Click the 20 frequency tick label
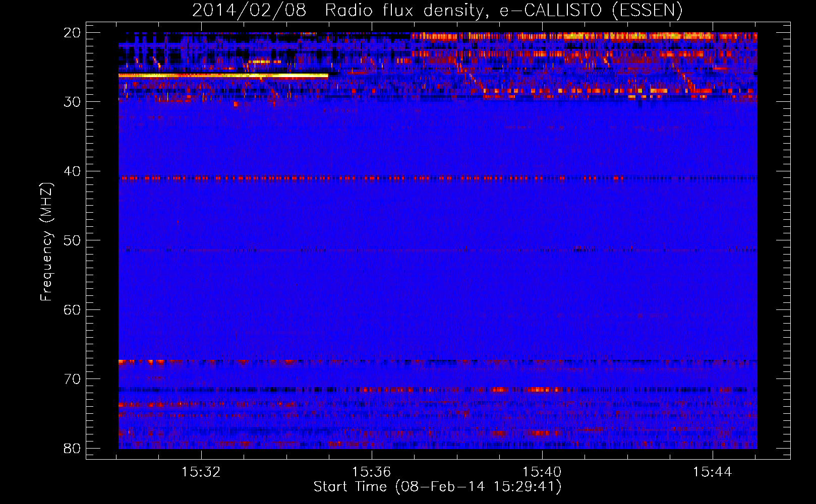 (73, 33)
